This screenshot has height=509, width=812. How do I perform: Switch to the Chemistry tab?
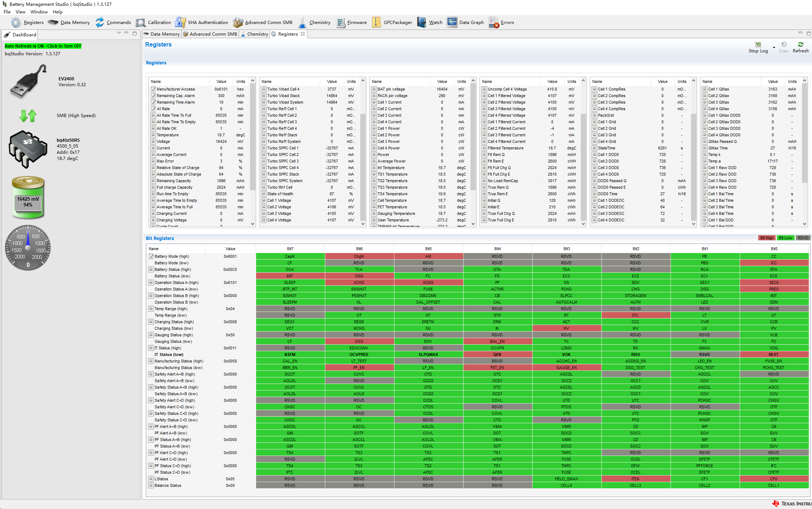tap(255, 34)
